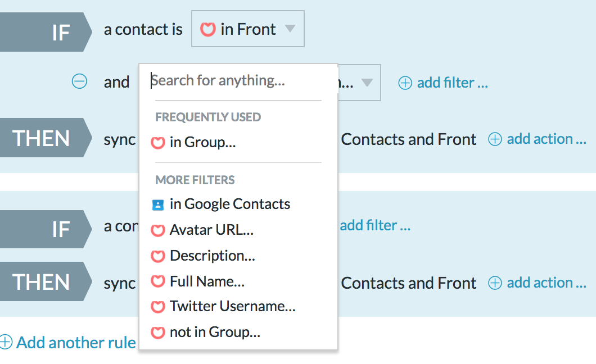
Task: Click the Front logo in 'in Front' dropdown
Action: tap(207, 29)
